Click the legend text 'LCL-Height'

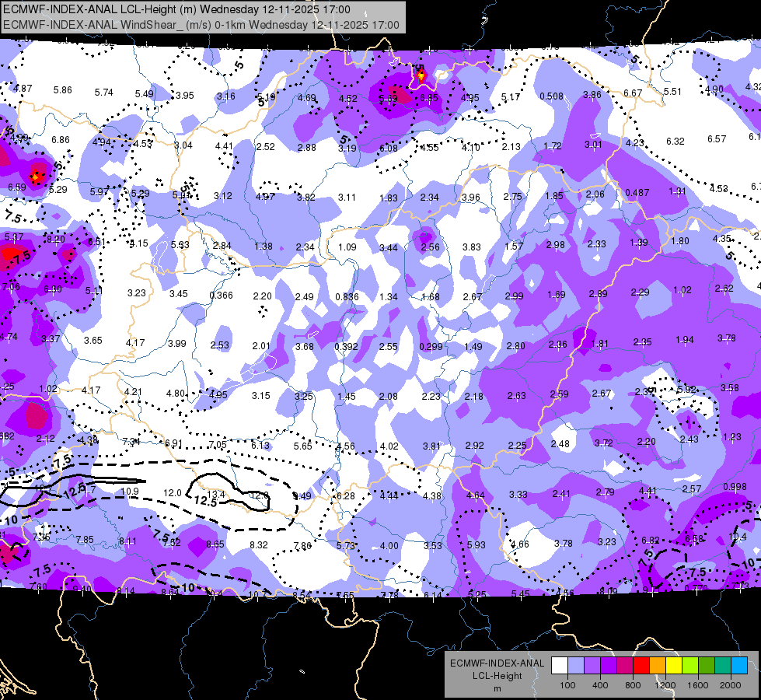497,676
